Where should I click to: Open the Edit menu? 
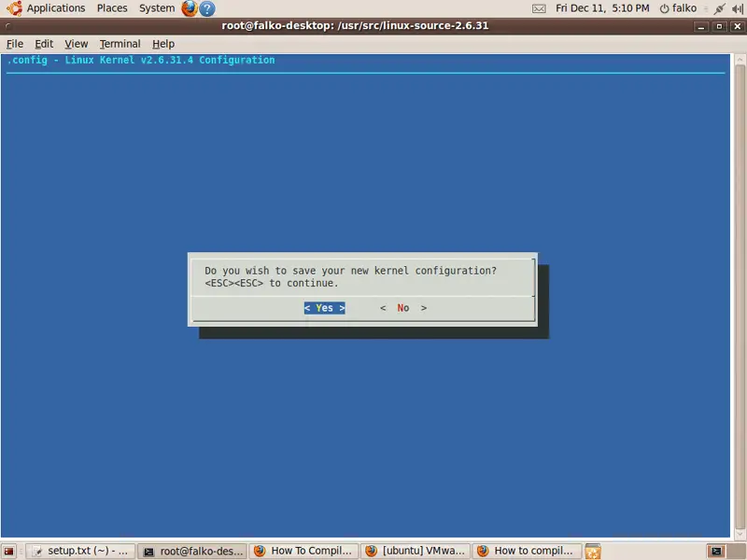coord(44,44)
